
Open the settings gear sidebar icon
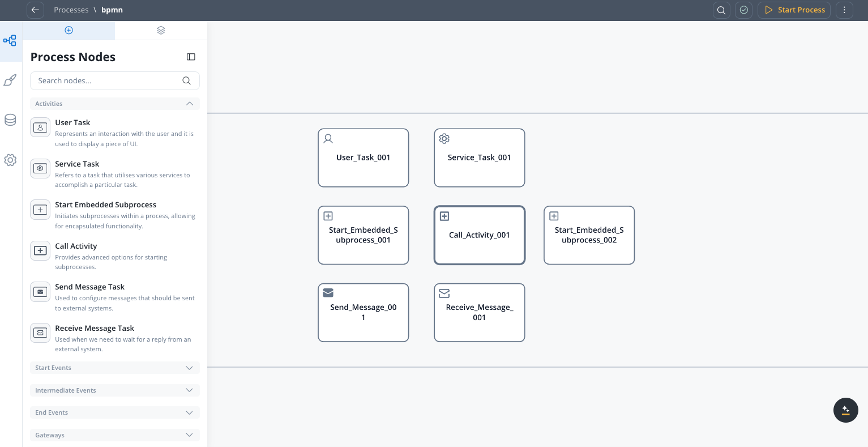(x=10, y=160)
